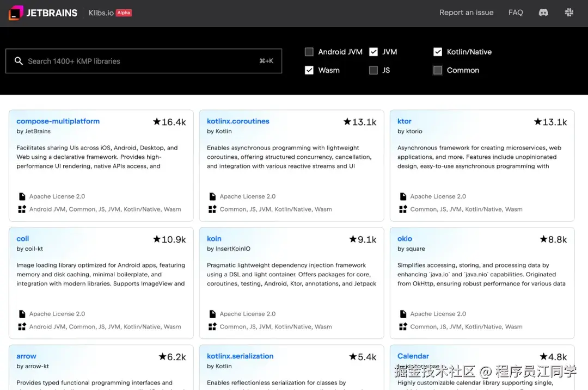Enable the Android JVM checkbox
Image resolution: width=588 pixels, height=390 pixels.
(309, 52)
